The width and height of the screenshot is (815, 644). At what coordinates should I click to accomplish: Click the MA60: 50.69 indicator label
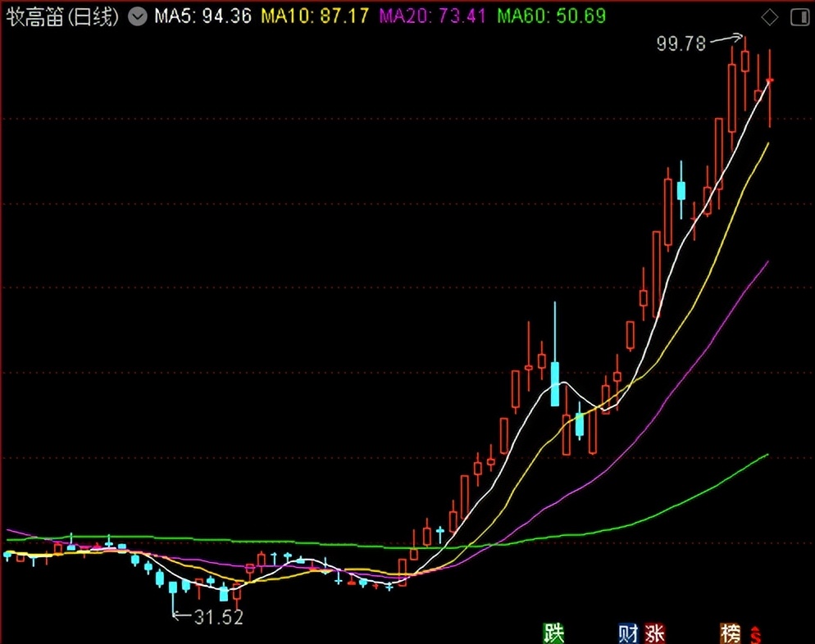pyautogui.click(x=552, y=16)
